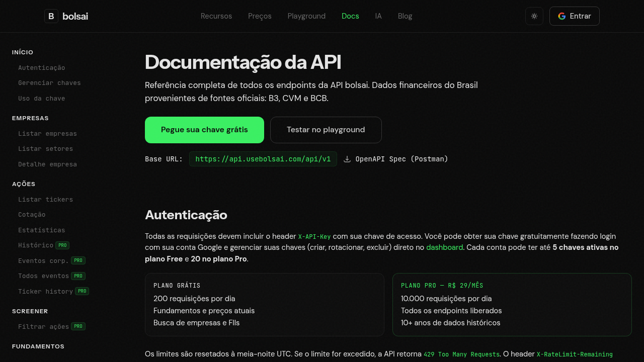
Task: Click the 429 Too Many Requests code text
Action: pos(461,354)
